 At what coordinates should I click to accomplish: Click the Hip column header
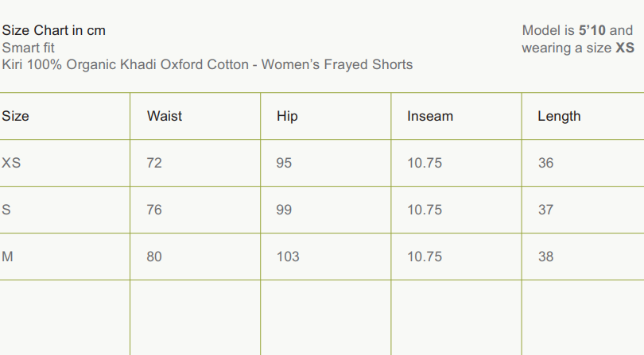[x=287, y=116]
